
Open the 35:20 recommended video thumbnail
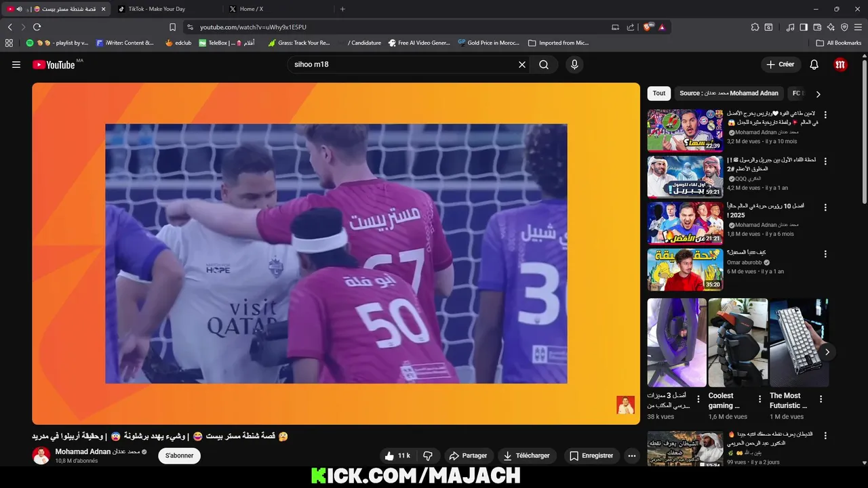tap(685, 270)
